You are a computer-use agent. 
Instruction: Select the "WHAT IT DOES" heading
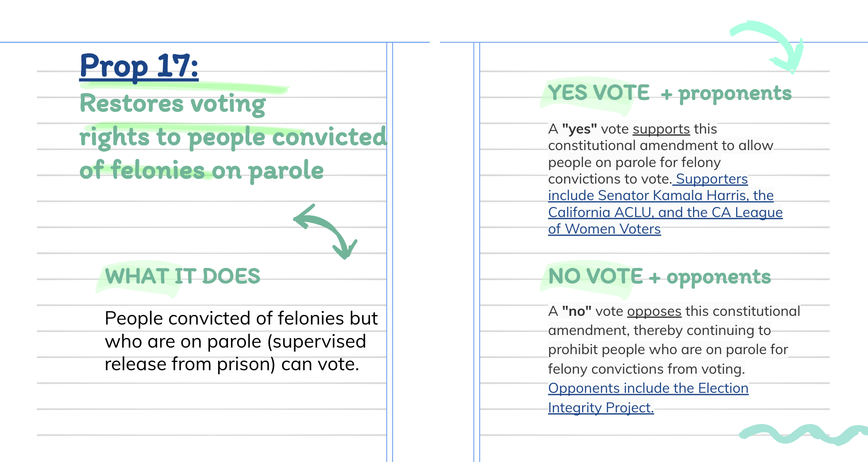tap(182, 277)
